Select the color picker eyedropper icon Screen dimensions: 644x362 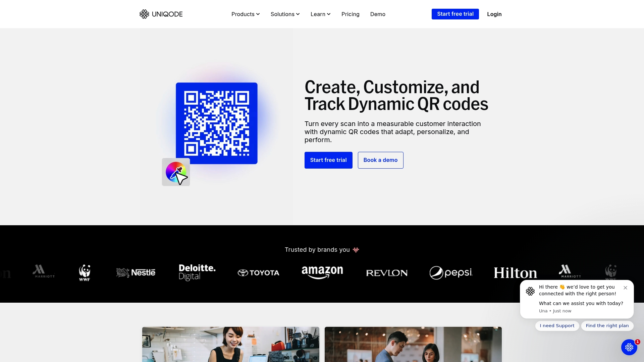click(176, 172)
